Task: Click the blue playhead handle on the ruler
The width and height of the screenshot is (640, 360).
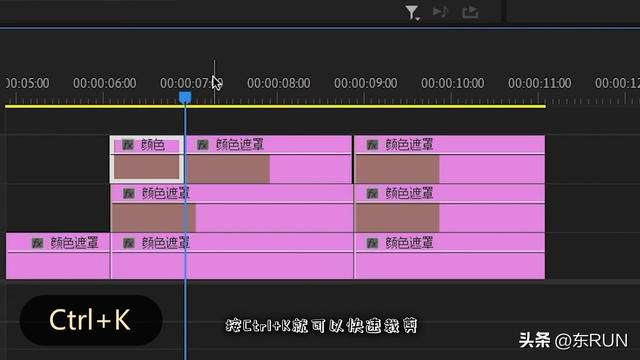Action: (x=185, y=97)
